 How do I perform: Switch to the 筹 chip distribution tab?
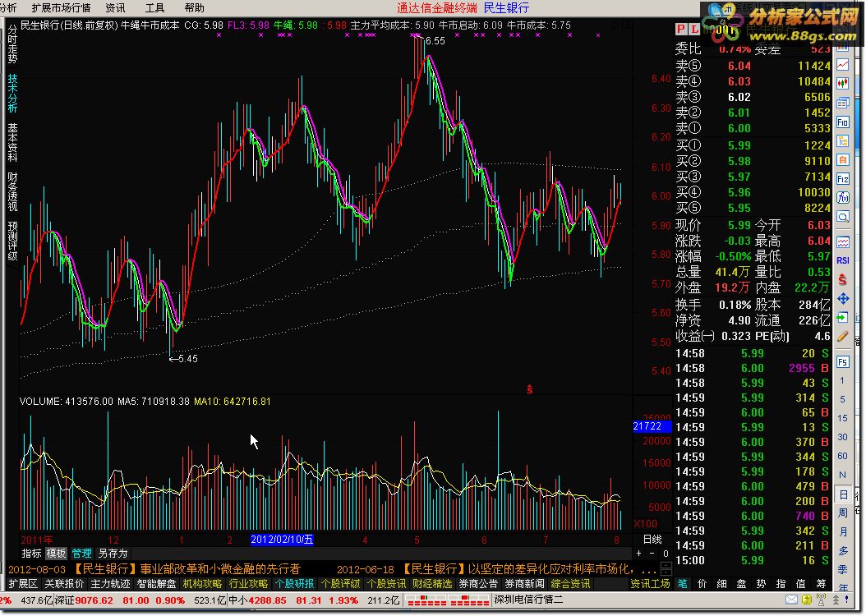click(821, 583)
